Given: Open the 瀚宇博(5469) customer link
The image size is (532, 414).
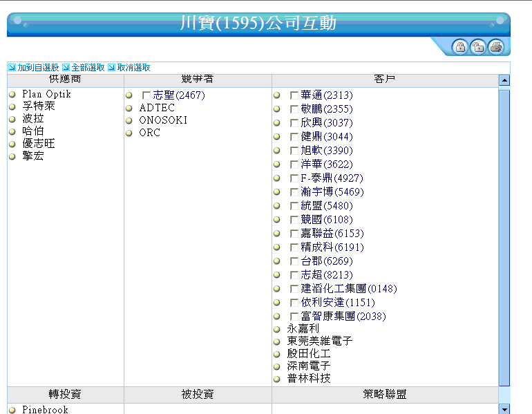Looking at the screenshot, I should pos(332,192).
